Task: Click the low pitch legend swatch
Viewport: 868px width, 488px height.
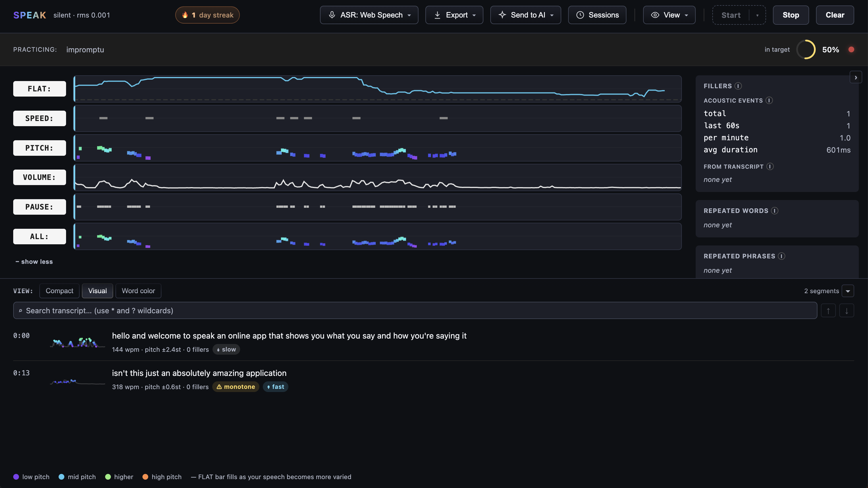Action: [x=16, y=477]
